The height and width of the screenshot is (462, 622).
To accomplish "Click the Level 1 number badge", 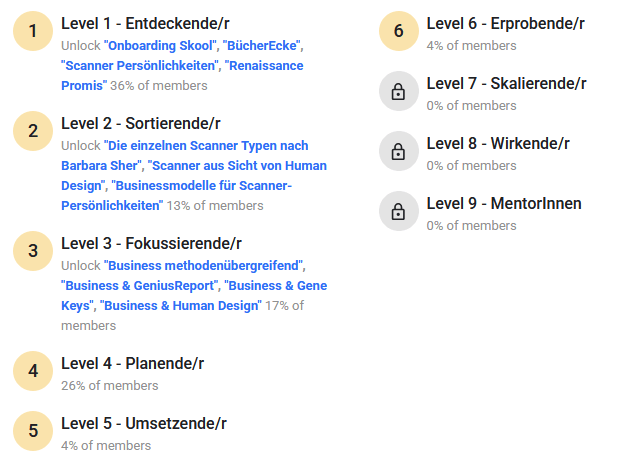I will pos(33,32).
